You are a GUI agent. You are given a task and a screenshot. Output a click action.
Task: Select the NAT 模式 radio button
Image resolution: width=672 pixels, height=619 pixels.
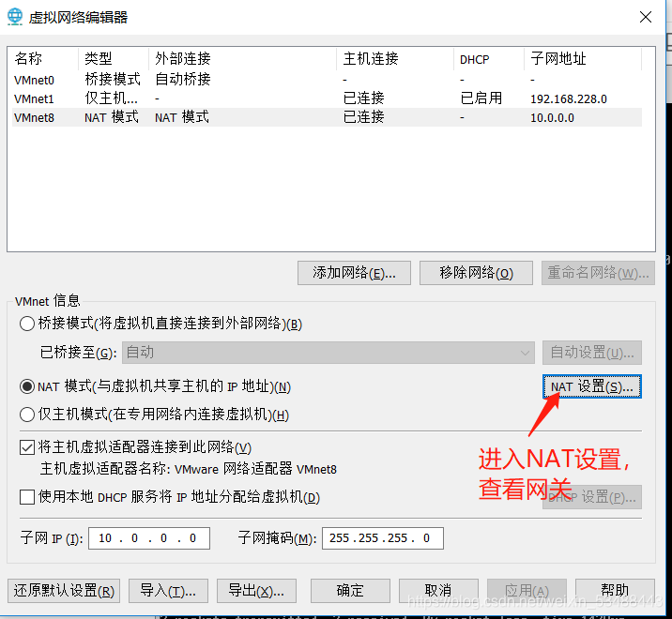tap(27, 386)
